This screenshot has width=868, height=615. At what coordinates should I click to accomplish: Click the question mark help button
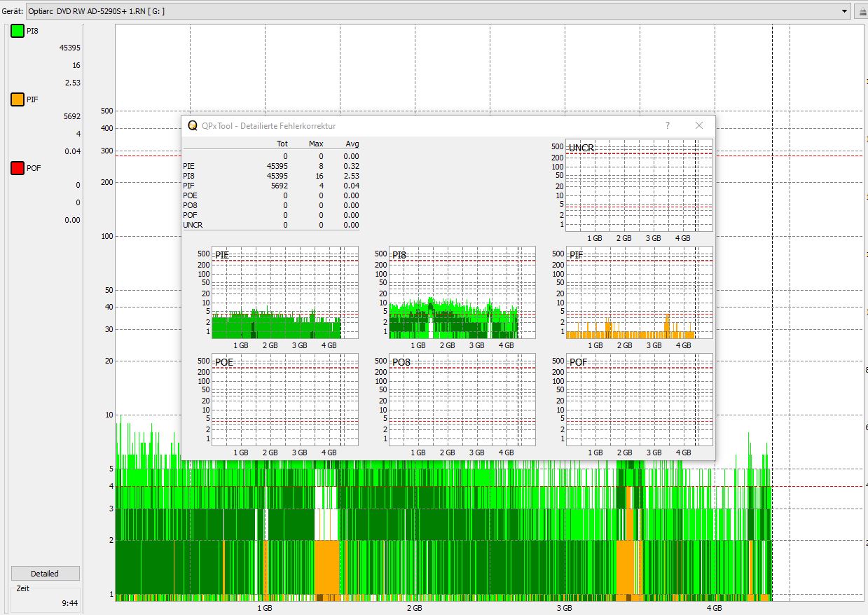pos(667,125)
